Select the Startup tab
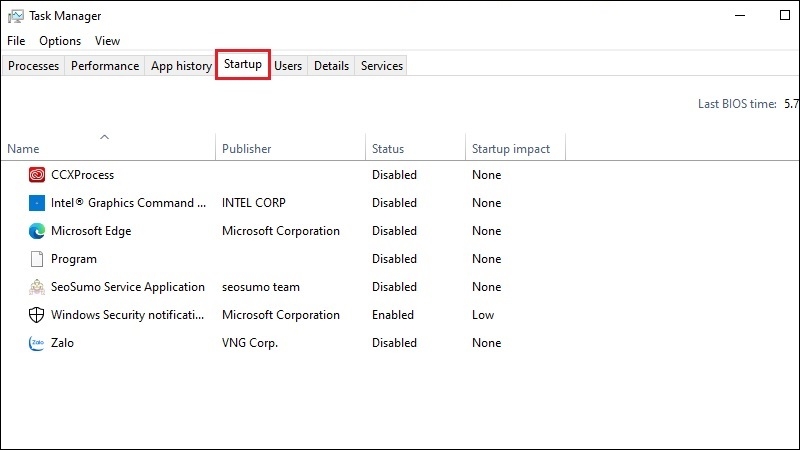Image resolution: width=800 pixels, height=450 pixels. click(x=243, y=64)
